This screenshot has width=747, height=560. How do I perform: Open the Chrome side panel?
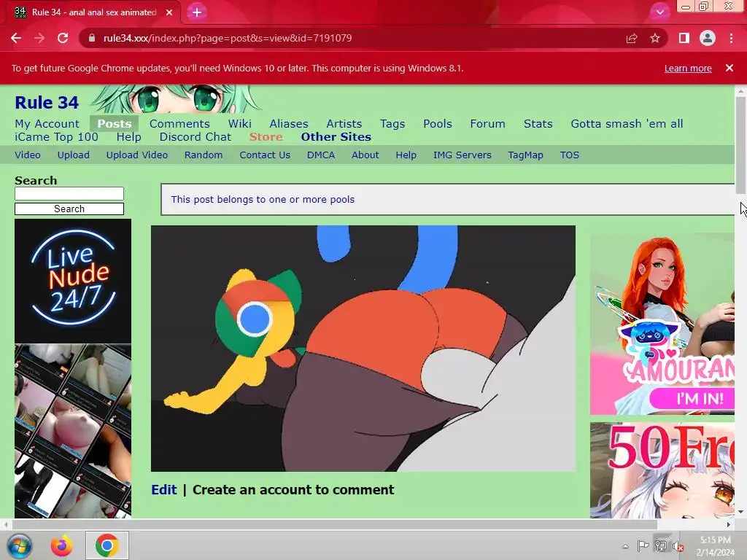click(x=684, y=38)
